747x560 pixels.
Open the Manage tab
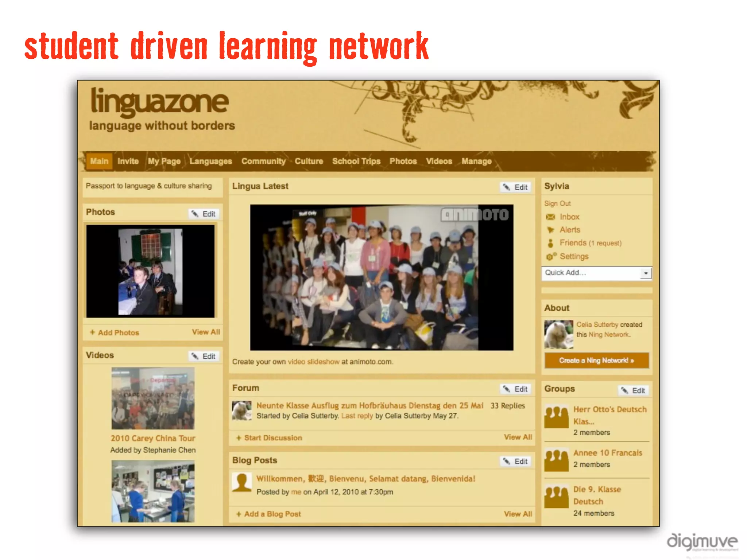pos(477,161)
